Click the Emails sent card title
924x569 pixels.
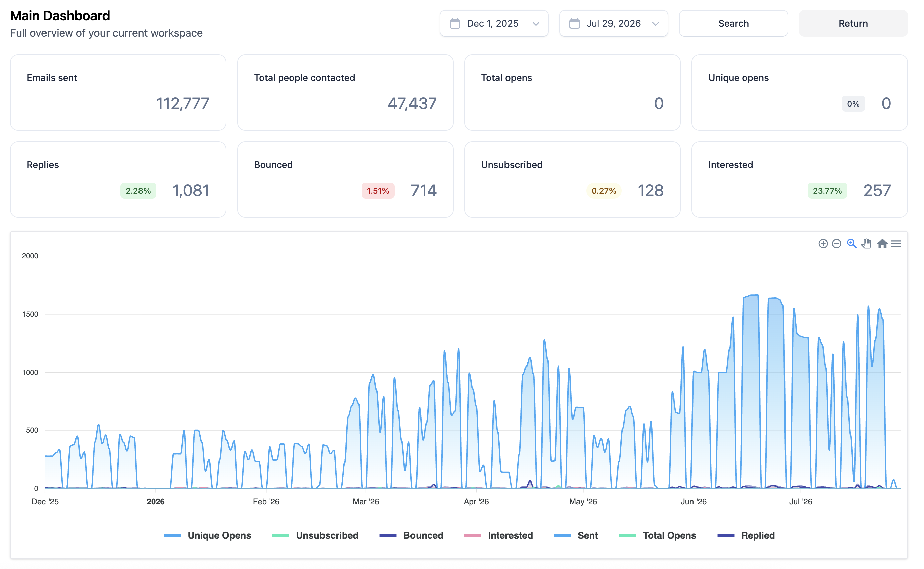coord(52,78)
